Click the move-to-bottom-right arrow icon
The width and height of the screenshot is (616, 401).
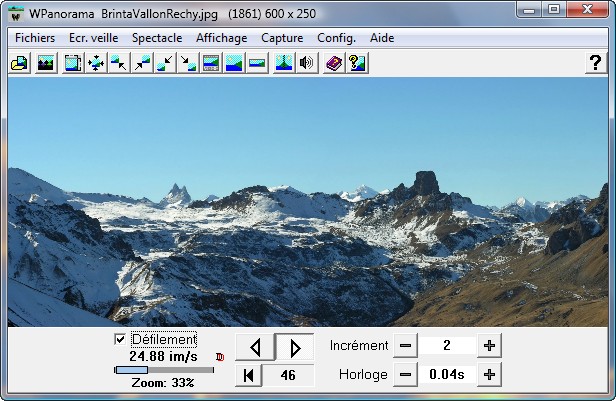[x=188, y=63]
